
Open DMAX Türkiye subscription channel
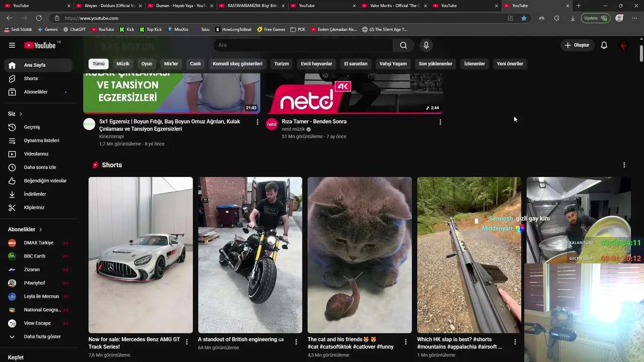38,243
